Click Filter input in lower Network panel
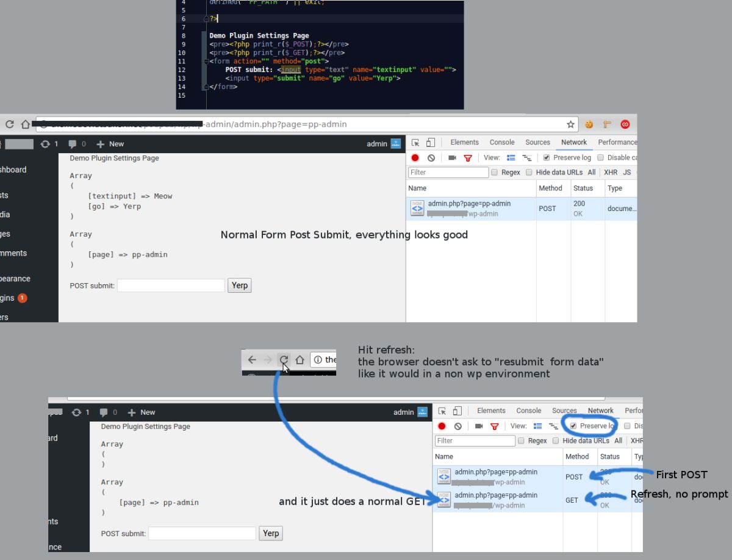 475,440
